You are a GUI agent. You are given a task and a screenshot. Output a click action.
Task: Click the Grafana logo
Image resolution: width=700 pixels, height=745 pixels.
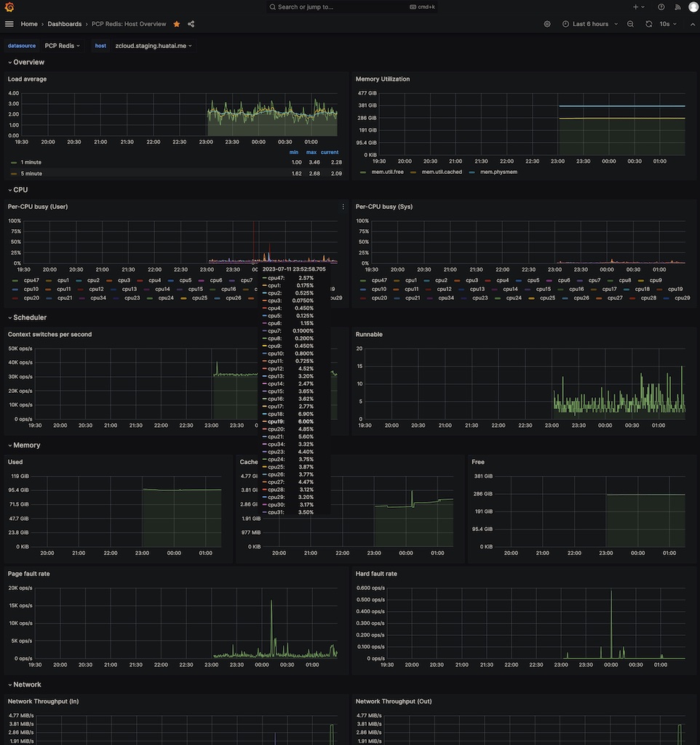[9, 7]
